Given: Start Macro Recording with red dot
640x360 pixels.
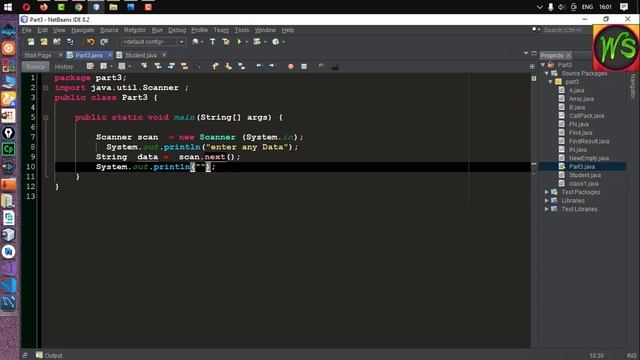Looking at the screenshot, I should point(291,66).
